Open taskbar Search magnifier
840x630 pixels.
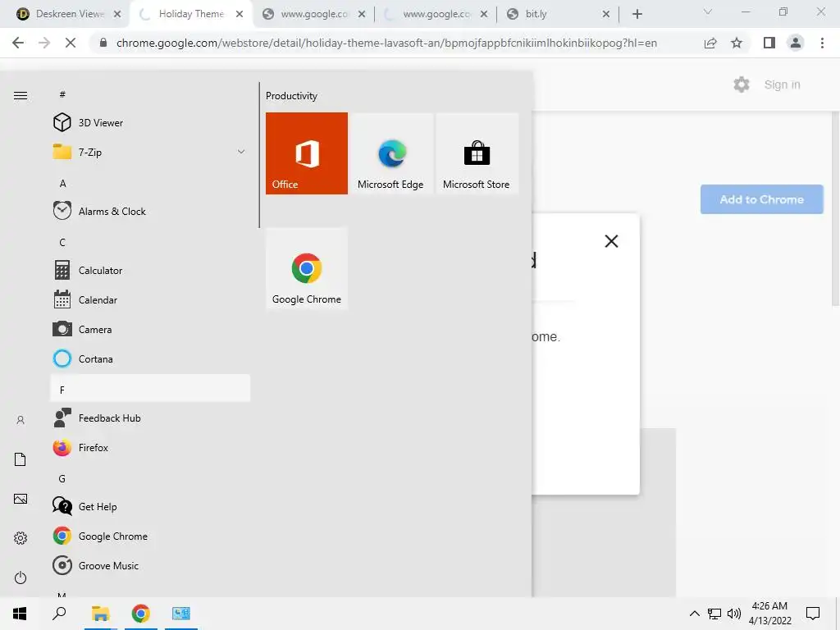(x=59, y=614)
